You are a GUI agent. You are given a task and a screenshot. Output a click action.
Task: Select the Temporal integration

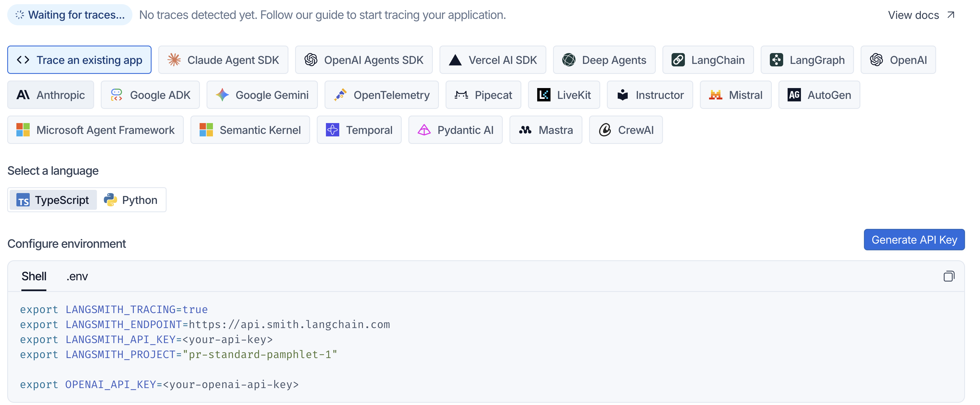pyautogui.click(x=359, y=130)
